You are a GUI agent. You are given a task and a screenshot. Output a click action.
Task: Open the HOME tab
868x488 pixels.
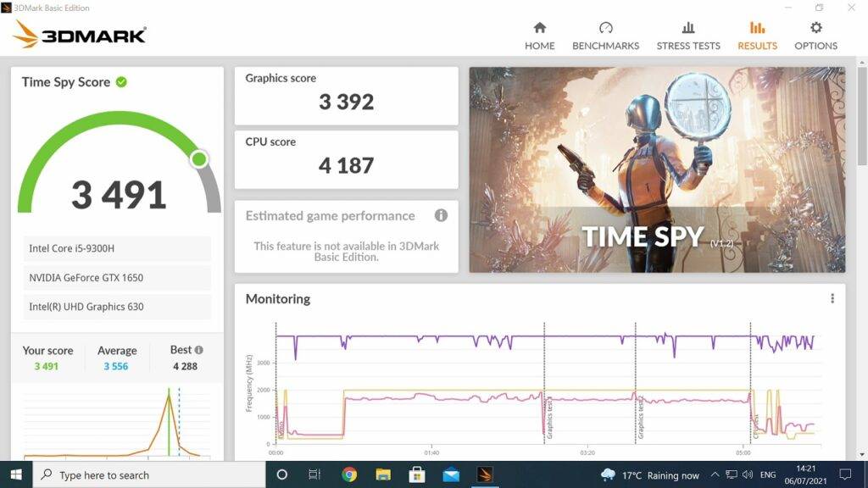coord(540,36)
